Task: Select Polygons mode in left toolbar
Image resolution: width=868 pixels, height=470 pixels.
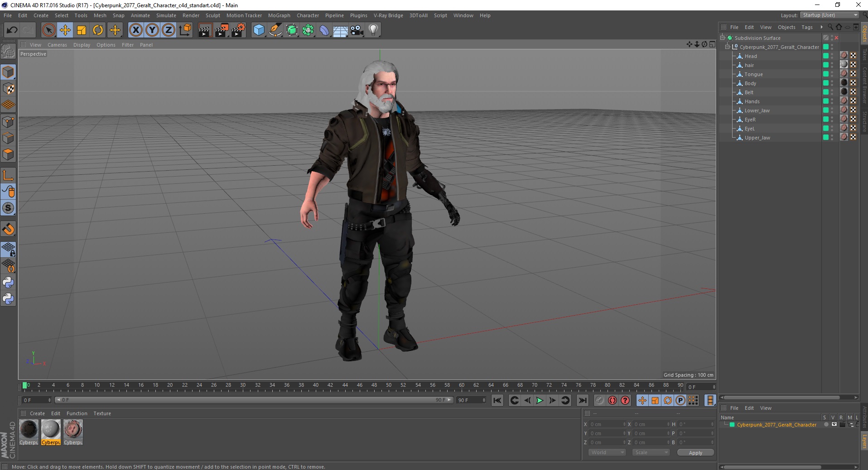Action: [x=8, y=154]
